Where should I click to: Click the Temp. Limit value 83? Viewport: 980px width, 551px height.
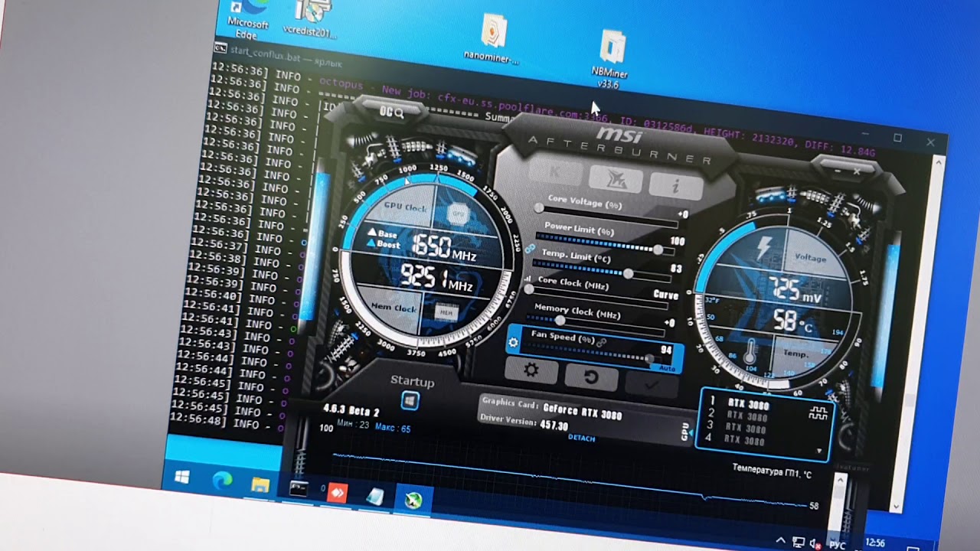point(676,269)
